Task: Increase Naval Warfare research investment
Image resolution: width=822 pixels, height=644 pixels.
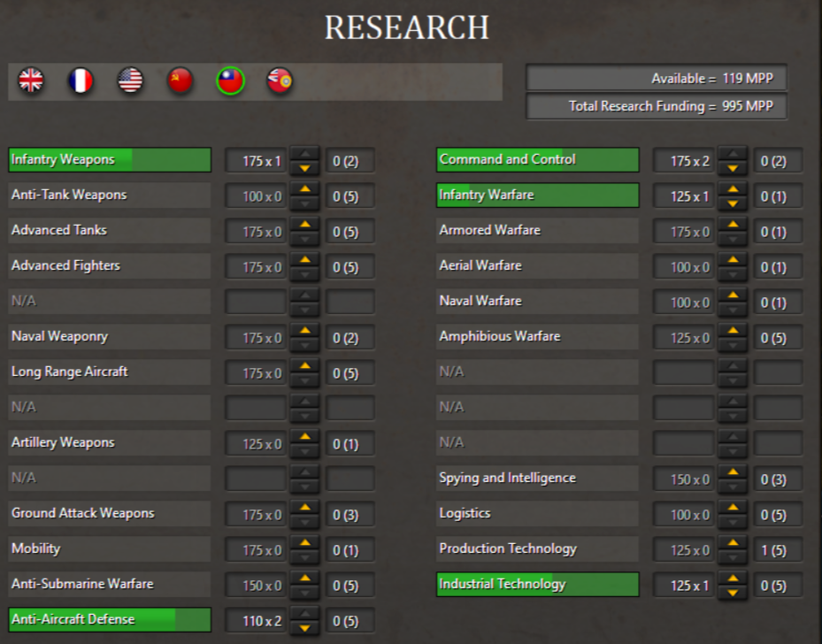Action: click(x=733, y=295)
